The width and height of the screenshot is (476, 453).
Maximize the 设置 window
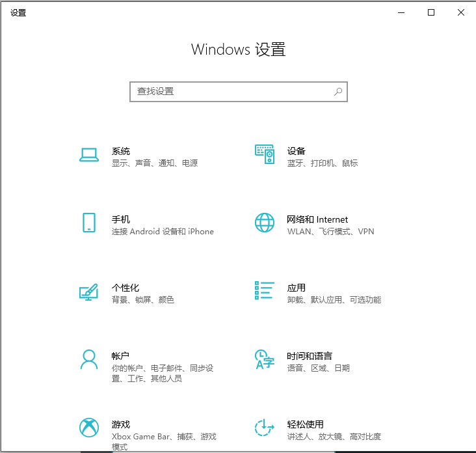click(x=430, y=12)
